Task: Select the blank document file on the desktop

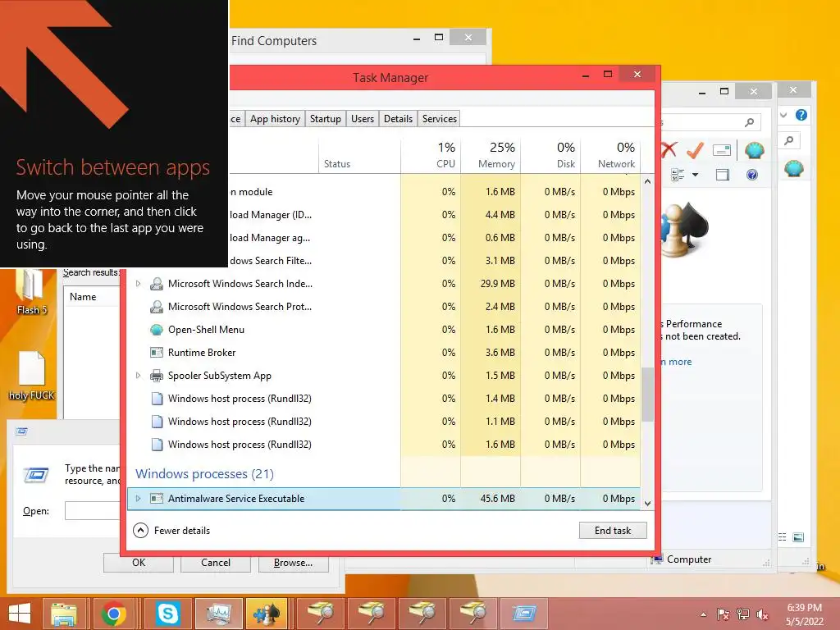Action: 32,376
